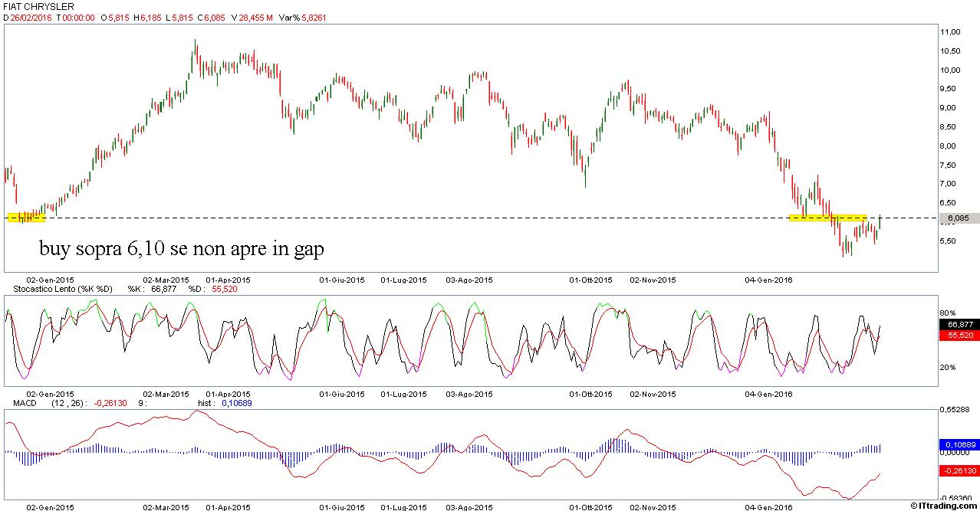
Task: Click the V 28,455 M volume value
Action: (x=252, y=18)
